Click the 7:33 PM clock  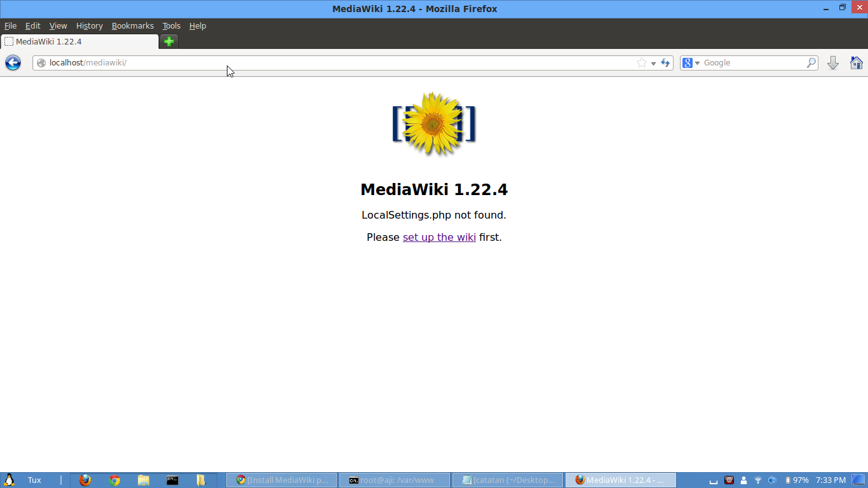click(831, 480)
